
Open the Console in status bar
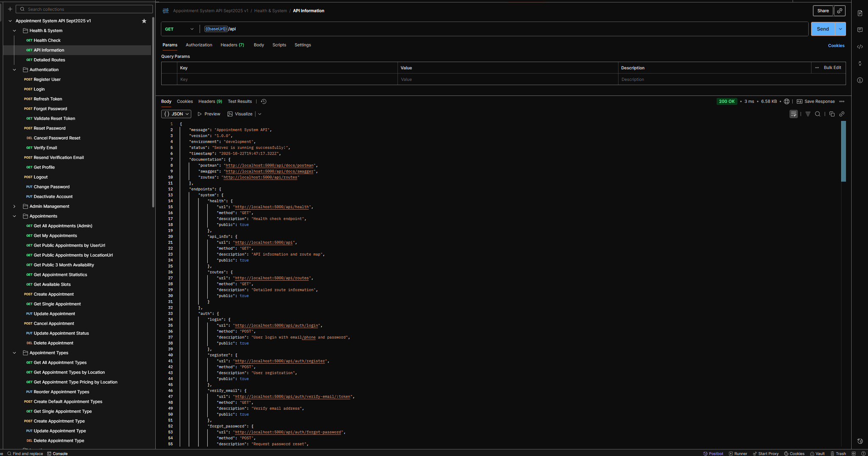57,453
